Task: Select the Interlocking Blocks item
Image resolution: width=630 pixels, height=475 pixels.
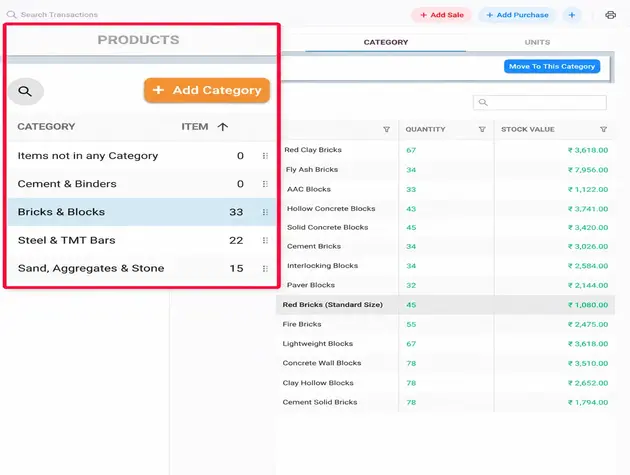Action: (x=322, y=266)
